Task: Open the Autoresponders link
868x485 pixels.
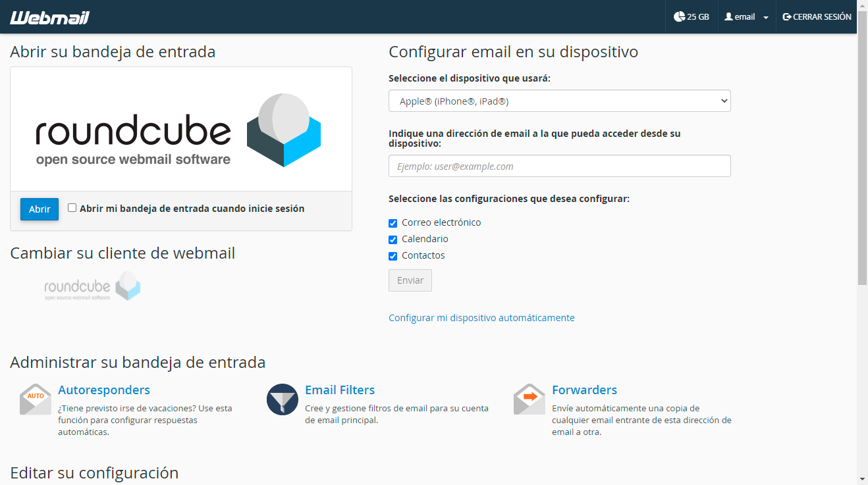Action: [x=104, y=390]
